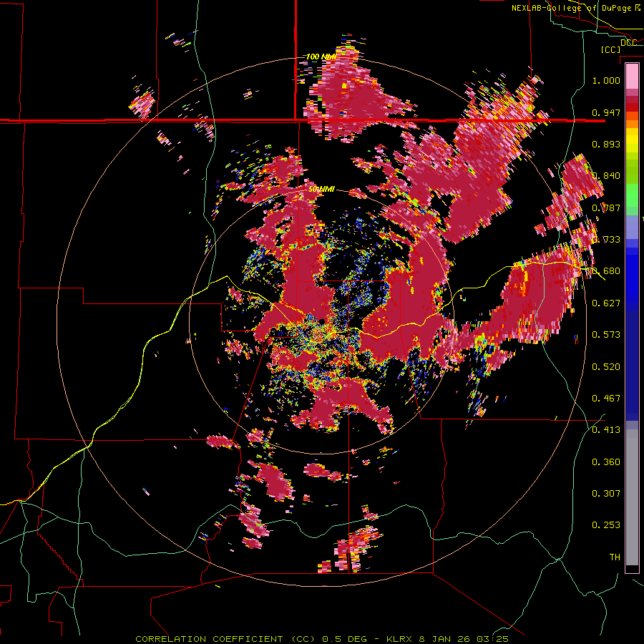Image resolution: width=644 pixels, height=644 pixels.
Task: Click the 0.307 legend value
Action: (606, 494)
